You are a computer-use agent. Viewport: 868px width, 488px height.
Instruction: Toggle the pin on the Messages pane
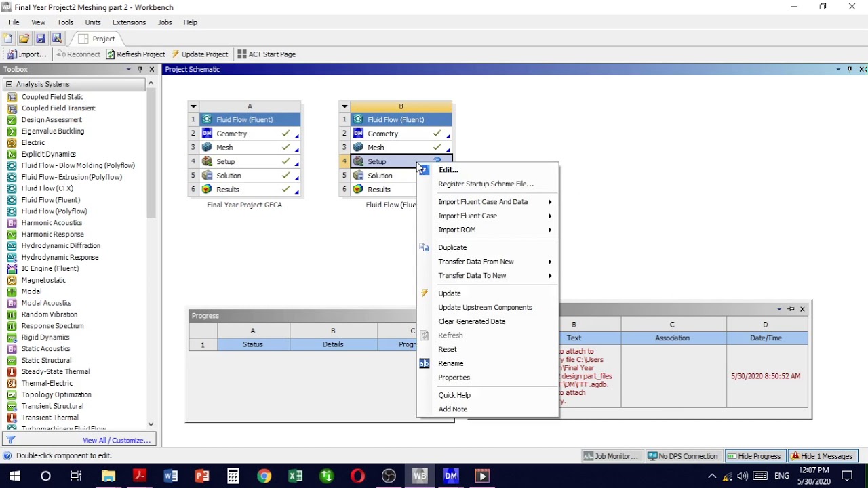point(791,309)
